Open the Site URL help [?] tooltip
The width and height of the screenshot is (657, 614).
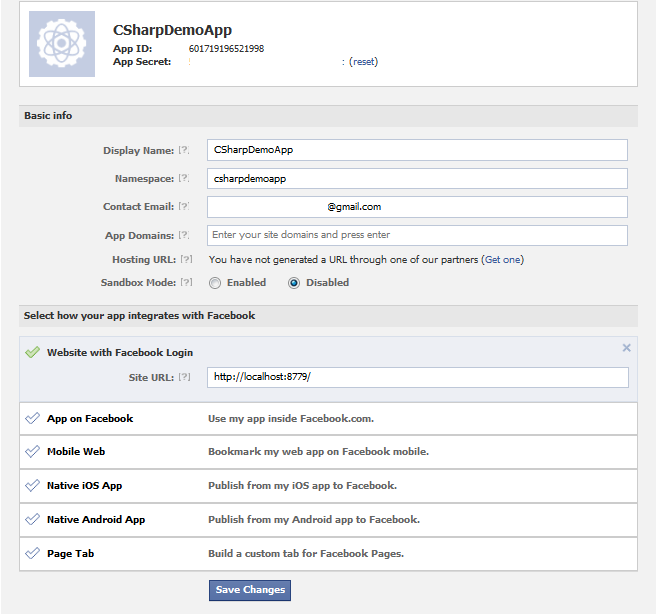(x=184, y=377)
